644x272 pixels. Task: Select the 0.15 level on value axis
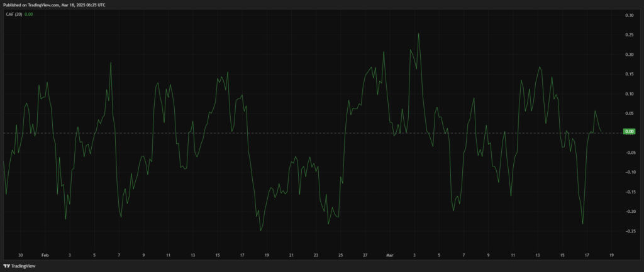click(x=629, y=74)
